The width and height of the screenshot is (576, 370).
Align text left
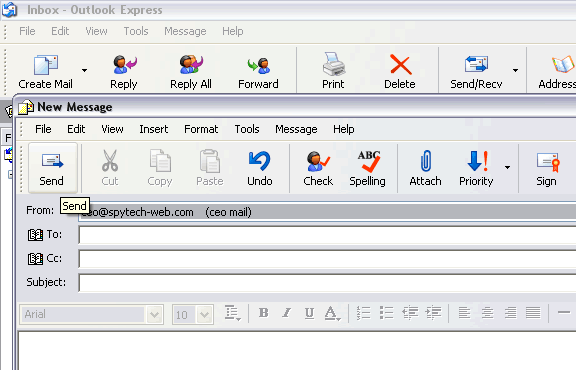464,313
